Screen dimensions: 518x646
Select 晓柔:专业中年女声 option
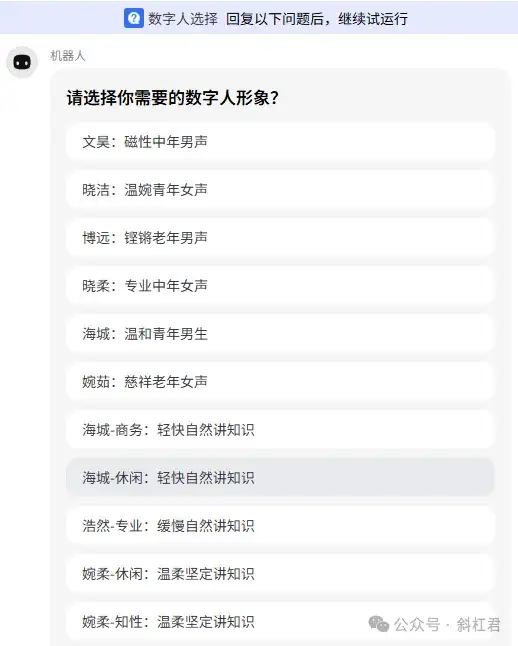[280, 286]
